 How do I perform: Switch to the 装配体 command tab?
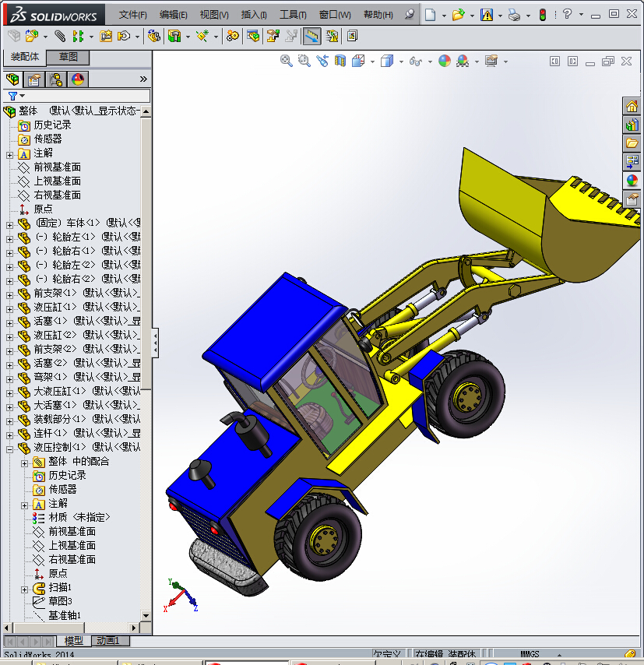25,57
